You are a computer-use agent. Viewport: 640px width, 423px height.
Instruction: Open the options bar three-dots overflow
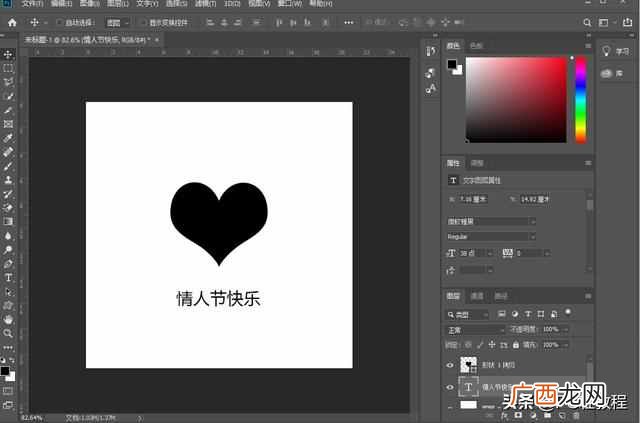(x=349, y=22)
